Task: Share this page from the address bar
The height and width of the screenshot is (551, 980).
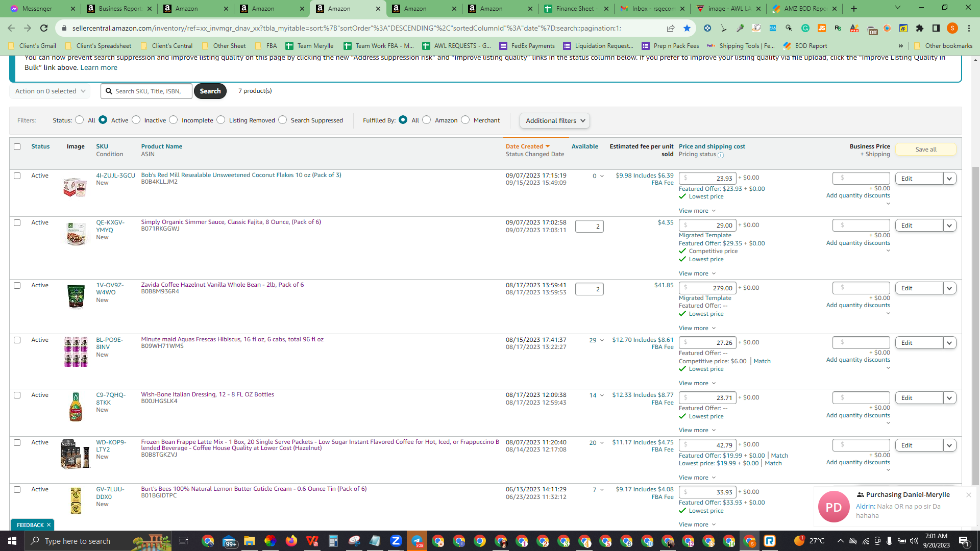Action: pos(671,28)
